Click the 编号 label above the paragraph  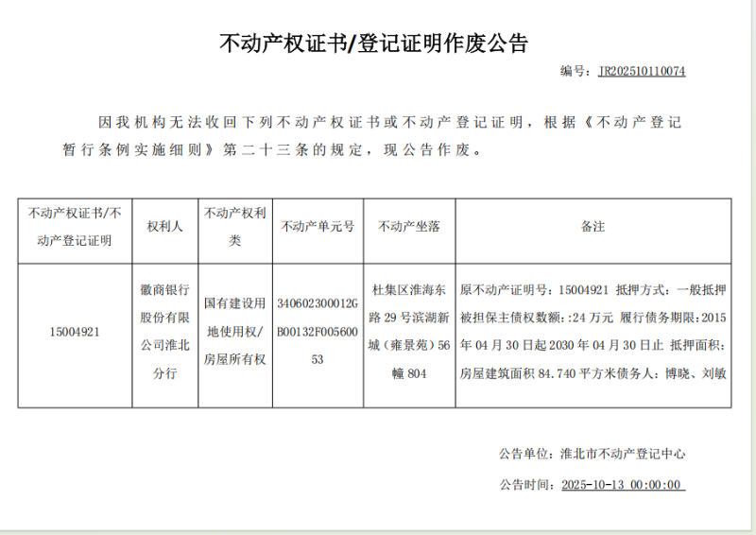click(575, 71)
